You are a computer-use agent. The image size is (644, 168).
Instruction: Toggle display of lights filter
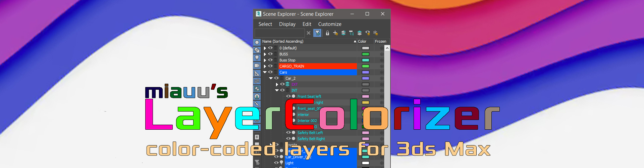[257, 58]
